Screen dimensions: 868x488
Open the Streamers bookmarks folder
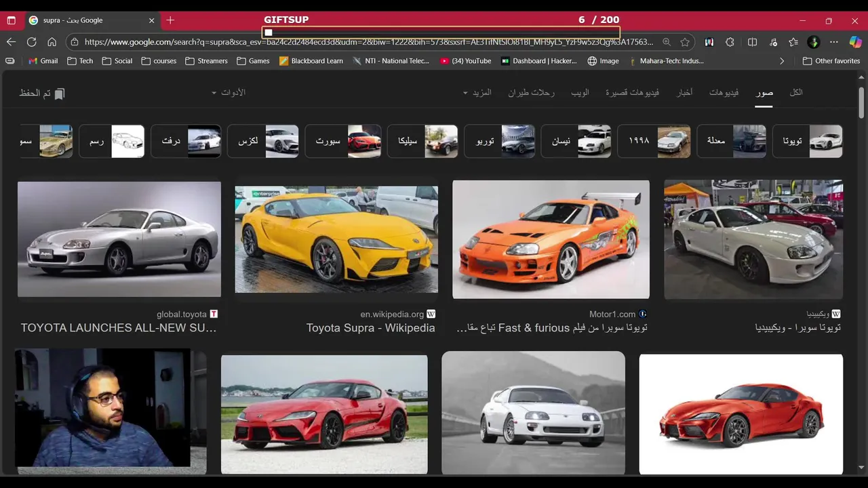[x=206, y=61]
